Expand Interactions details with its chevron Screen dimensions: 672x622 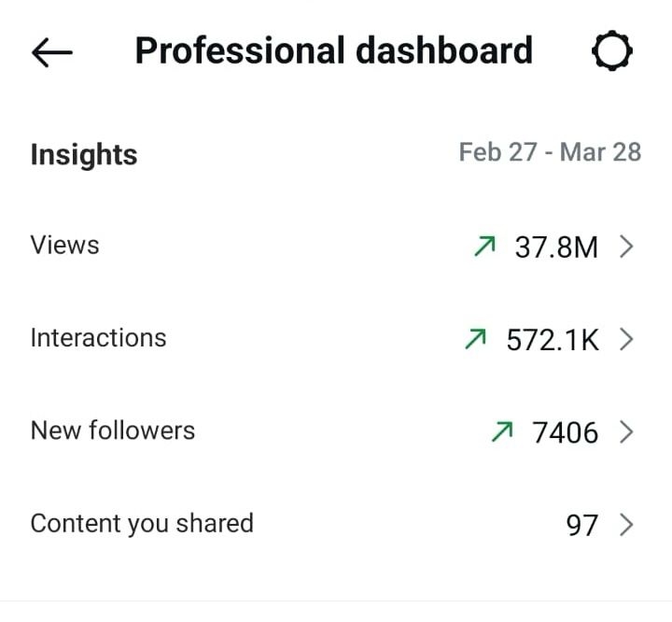tap(626, 340)
